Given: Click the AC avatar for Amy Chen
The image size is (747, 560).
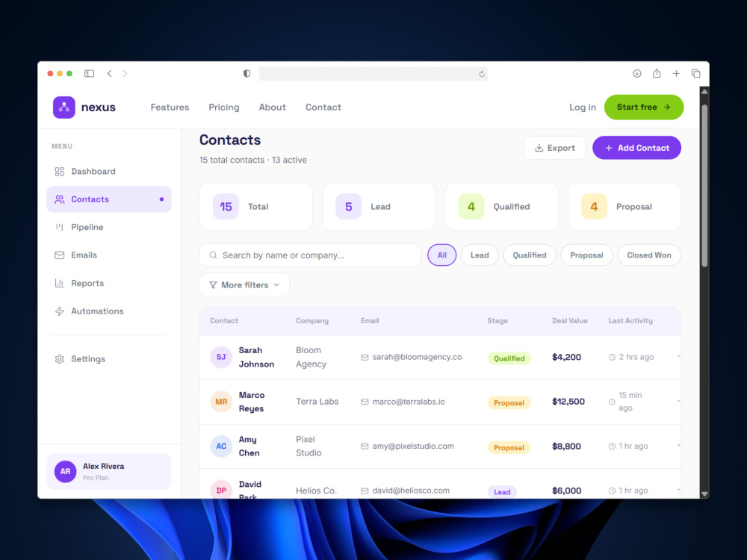Looking at the screenshot, I should coord(221,447).
